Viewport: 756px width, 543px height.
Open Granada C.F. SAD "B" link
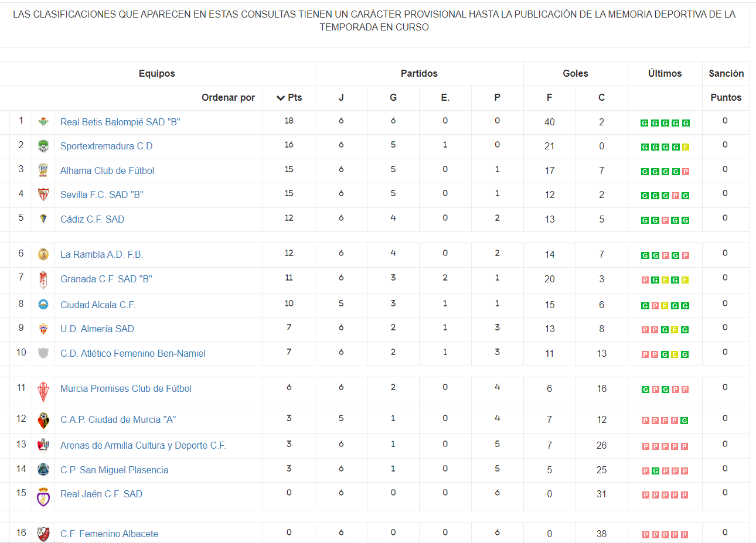point(106,279)
